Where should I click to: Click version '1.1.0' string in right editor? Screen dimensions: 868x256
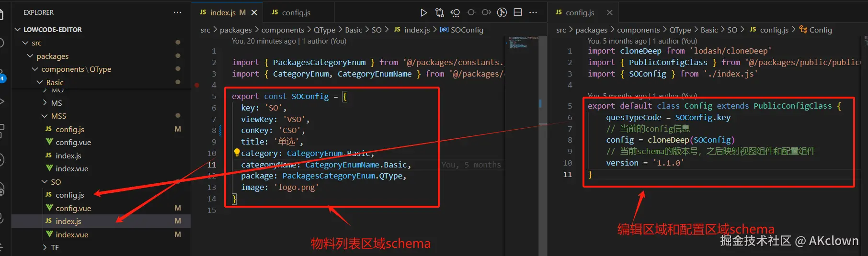tap(668, 163)
